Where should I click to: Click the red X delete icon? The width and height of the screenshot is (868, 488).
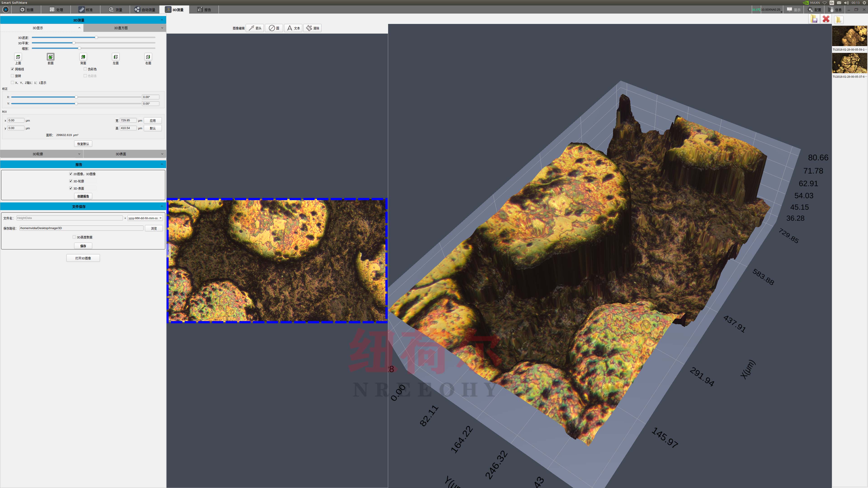coord(826,19)
